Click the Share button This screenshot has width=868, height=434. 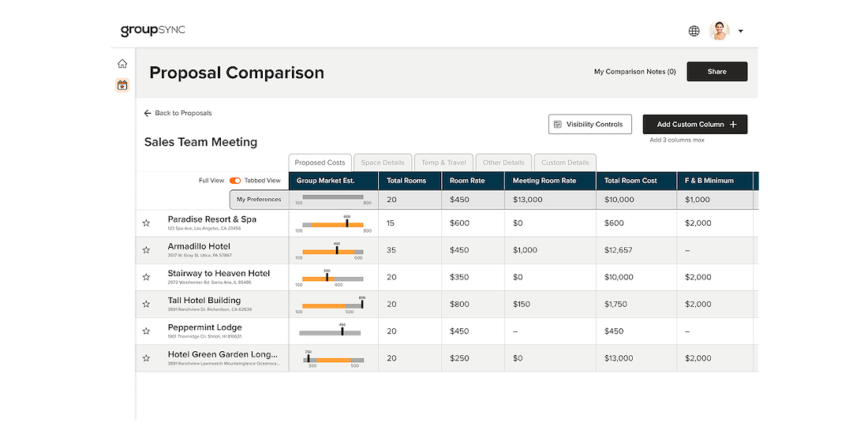(716, 72)
